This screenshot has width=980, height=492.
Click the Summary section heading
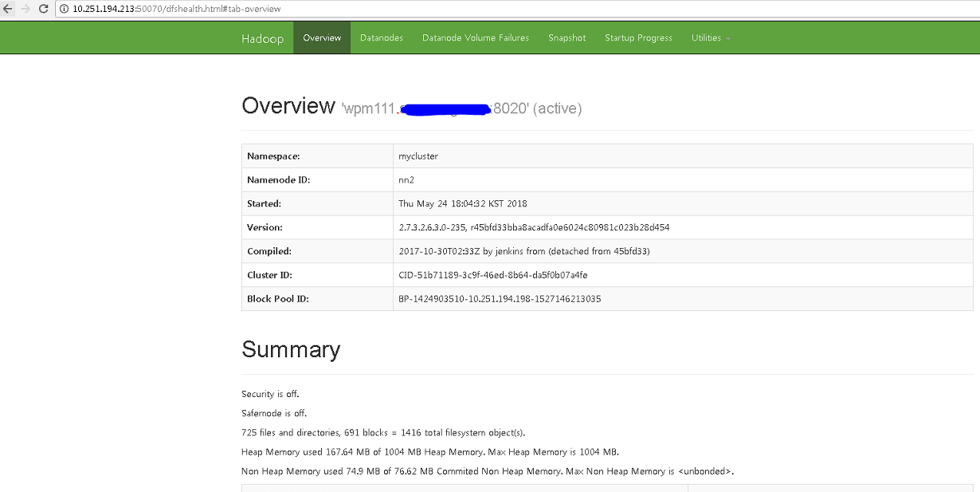[x=291, y=349]
